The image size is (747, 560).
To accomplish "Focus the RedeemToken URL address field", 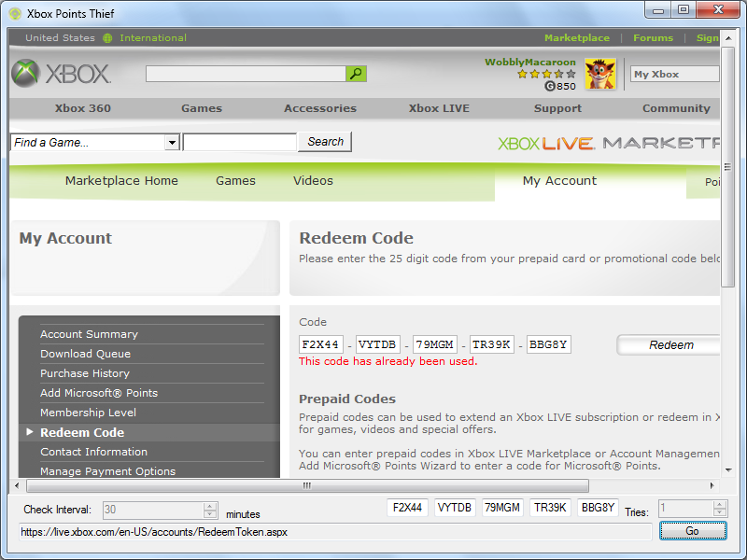I will click(335, 532).
